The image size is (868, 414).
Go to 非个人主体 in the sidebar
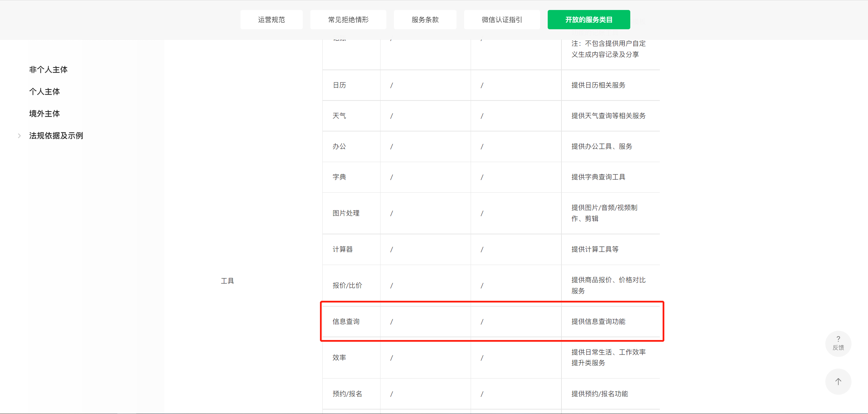(x=48, y=70)
